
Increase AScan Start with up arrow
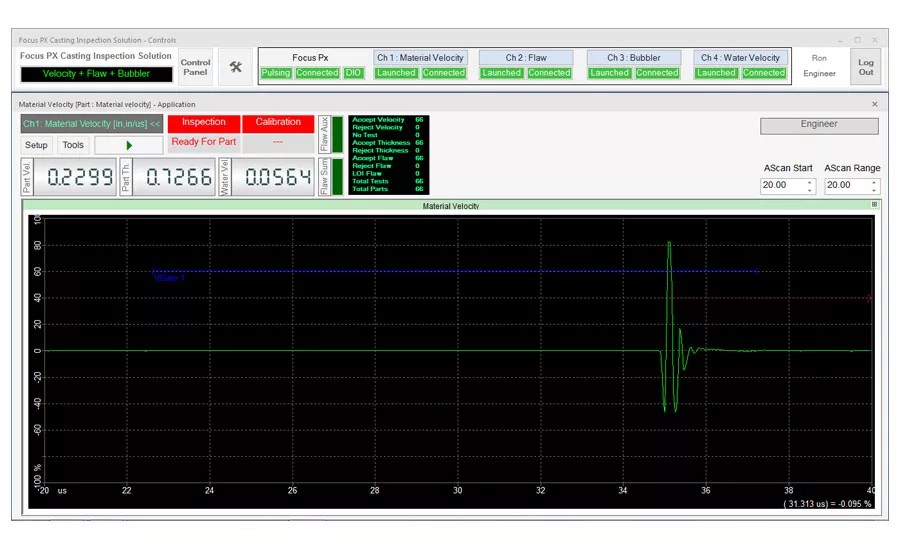pos(809,182)
